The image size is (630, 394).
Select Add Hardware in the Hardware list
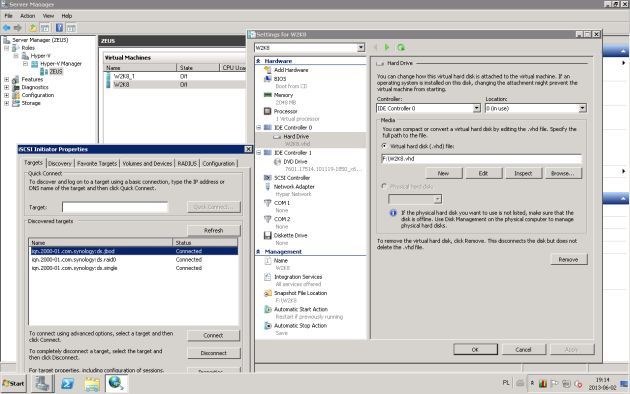click(x=291, y=70)
